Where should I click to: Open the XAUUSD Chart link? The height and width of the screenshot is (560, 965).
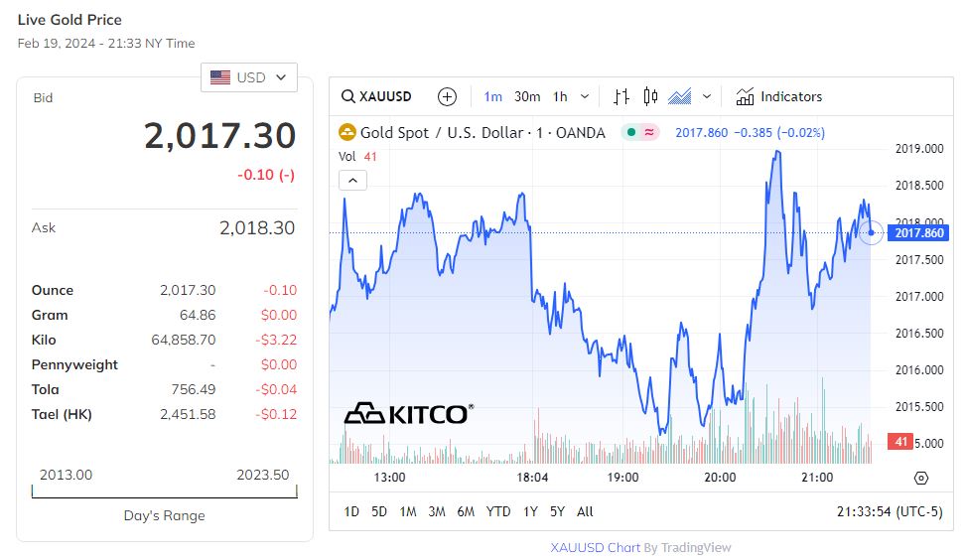pyautogui.click(x=595, y=547)
